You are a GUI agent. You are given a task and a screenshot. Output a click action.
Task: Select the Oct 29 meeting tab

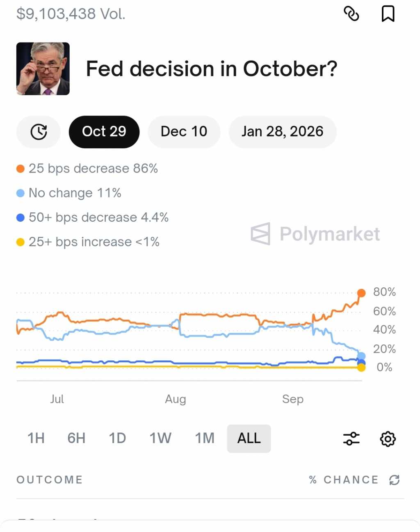pyautogui.click(x=104, y=132)
